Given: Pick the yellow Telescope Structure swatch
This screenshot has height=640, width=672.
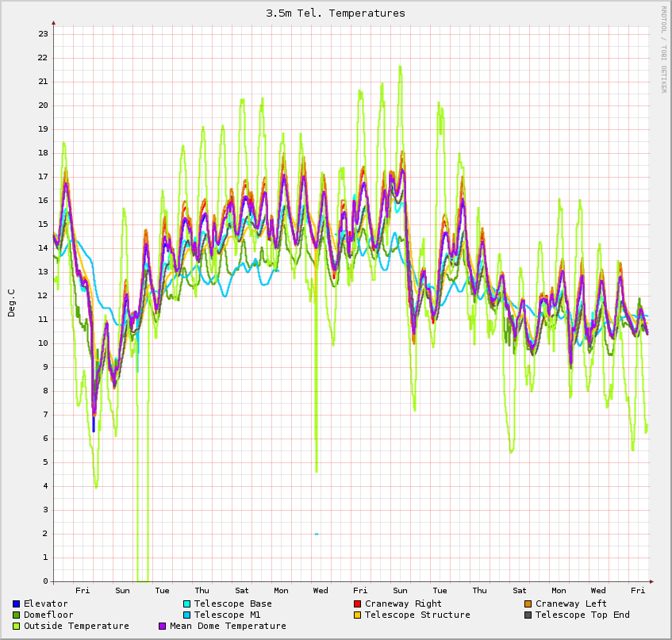Looking at the screenshot, I should click(x=357, y=615).
